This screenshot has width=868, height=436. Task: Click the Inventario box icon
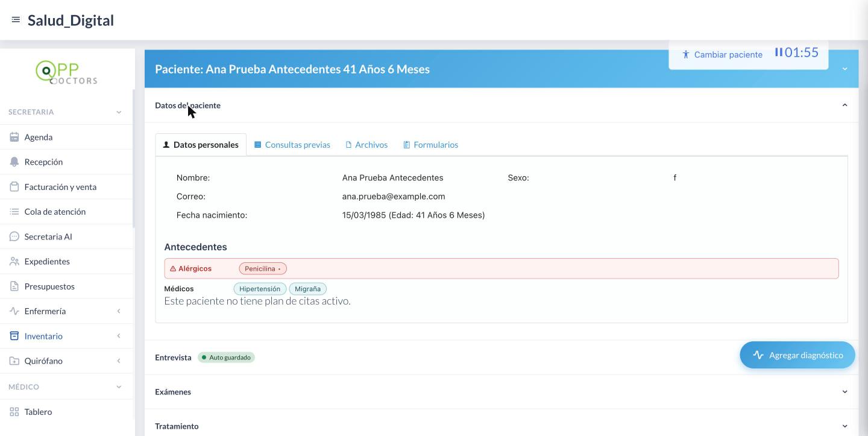14,336
